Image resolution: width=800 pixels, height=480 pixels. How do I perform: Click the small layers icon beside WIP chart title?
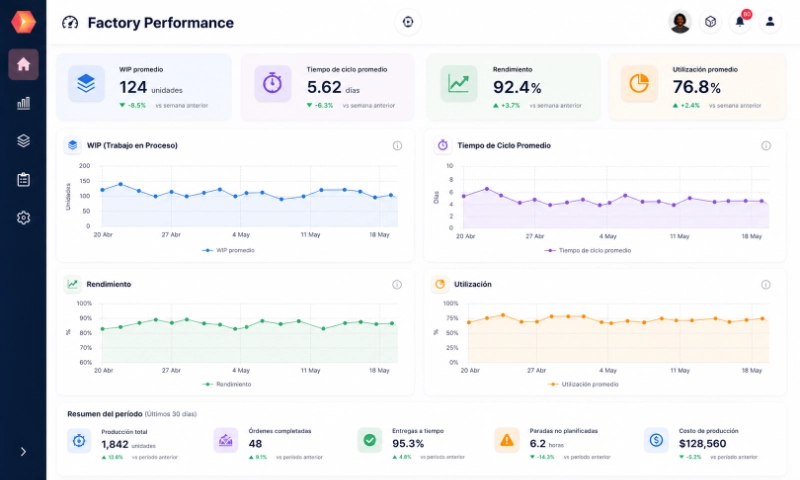(72, 145)
